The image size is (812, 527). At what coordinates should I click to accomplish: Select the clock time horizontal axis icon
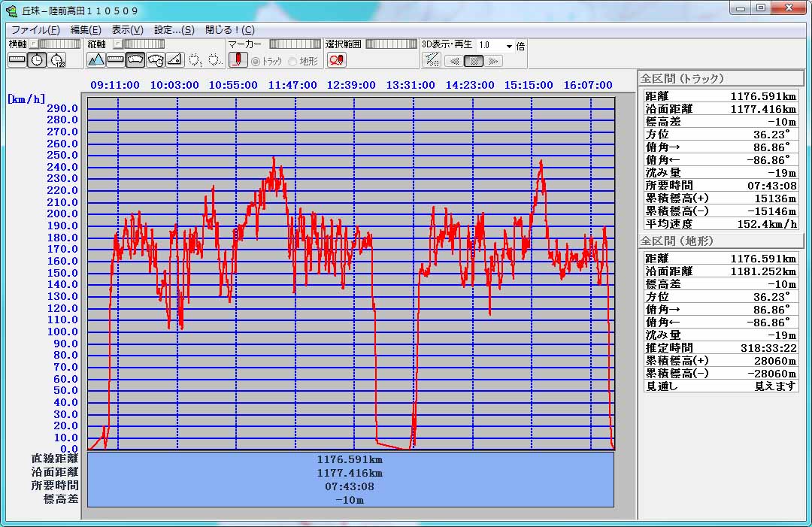[37, 60]
